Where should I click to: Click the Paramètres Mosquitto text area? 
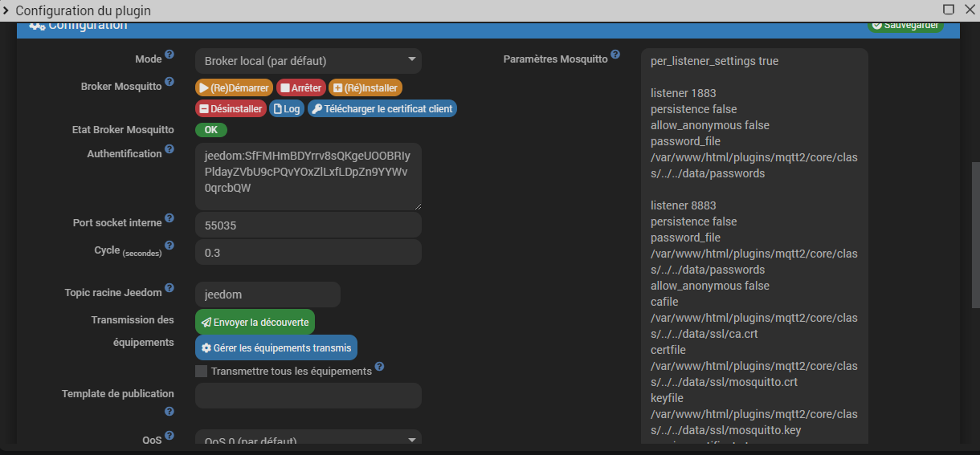(x=754, y=246)
